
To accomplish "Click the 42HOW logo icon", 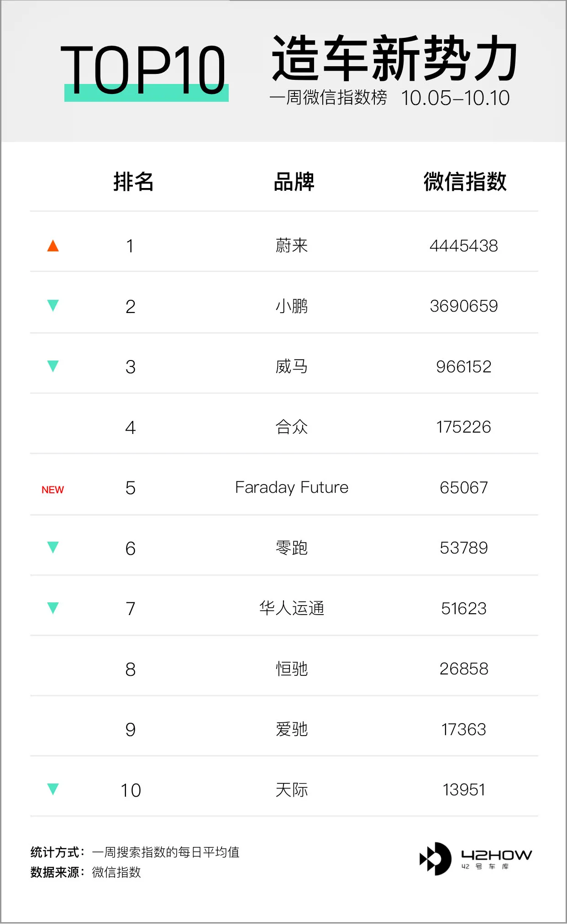I will [436, 859].
